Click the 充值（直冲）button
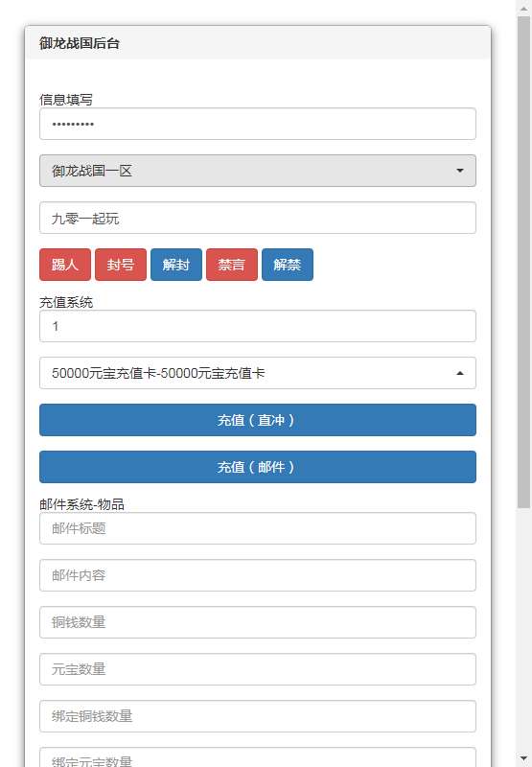 click(257, 420)
